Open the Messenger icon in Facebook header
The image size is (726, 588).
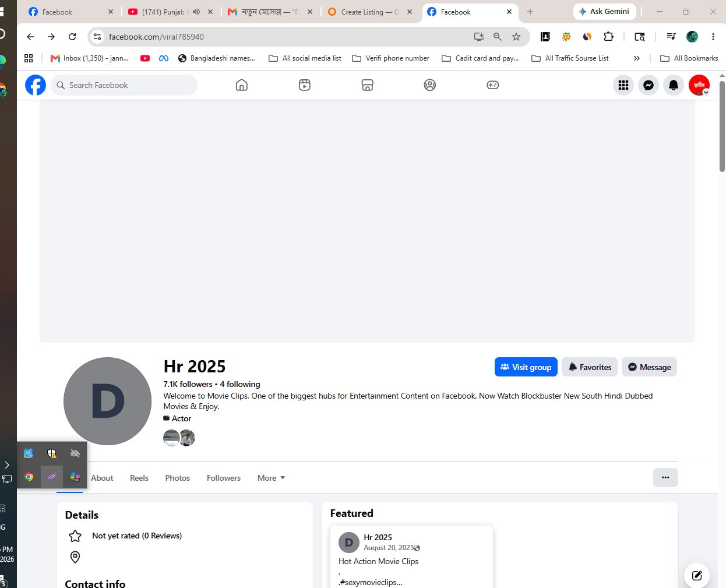(649, 85)
